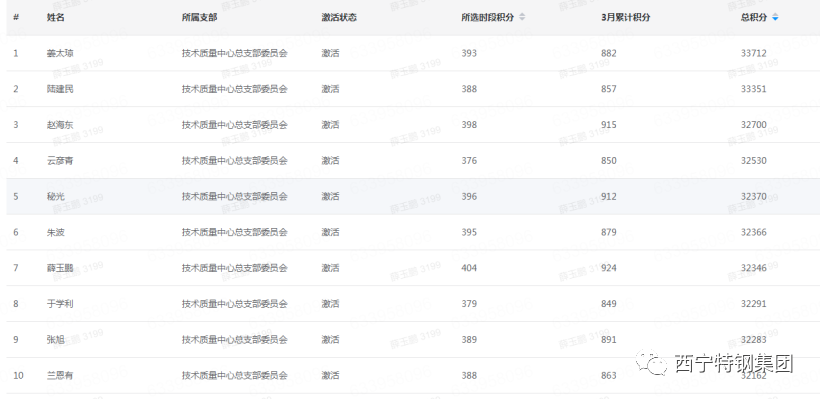Click the name 薛玉鹏 in row 7
This screenshot has width=820, height=399.
coord(60,268)
